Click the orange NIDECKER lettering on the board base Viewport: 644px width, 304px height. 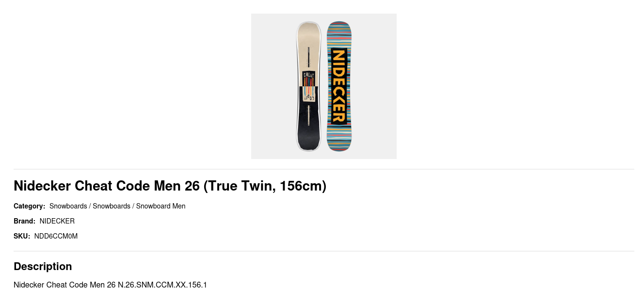338,85
